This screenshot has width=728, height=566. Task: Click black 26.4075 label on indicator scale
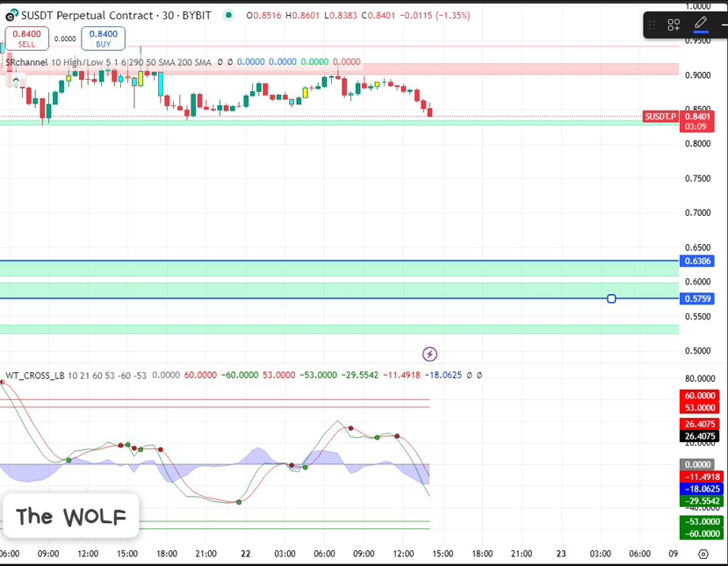click(700, 436)
